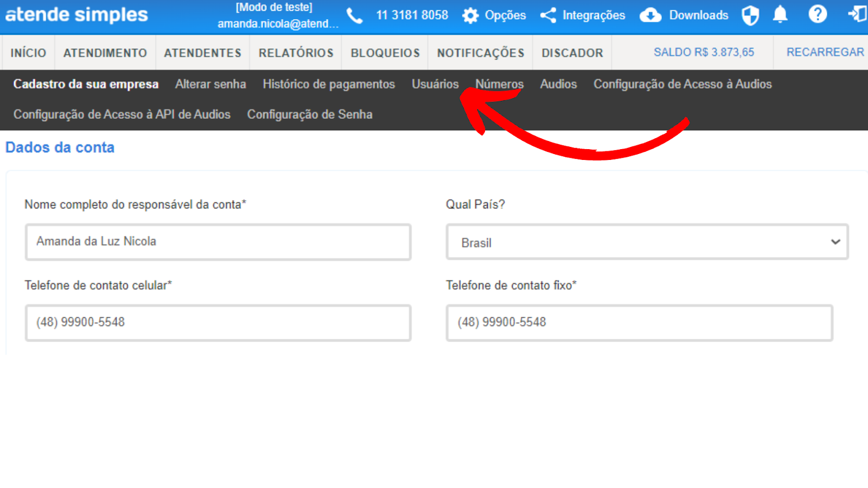Select Configuração de Senha submenu

pyautogui.click(x=310, y=114)
